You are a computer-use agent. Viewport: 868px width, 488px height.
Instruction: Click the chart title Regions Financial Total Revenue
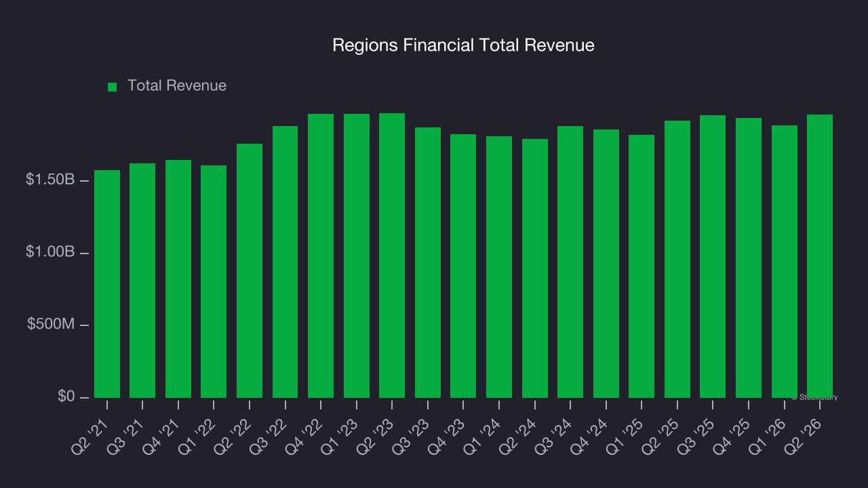click(x=463, y=45)
